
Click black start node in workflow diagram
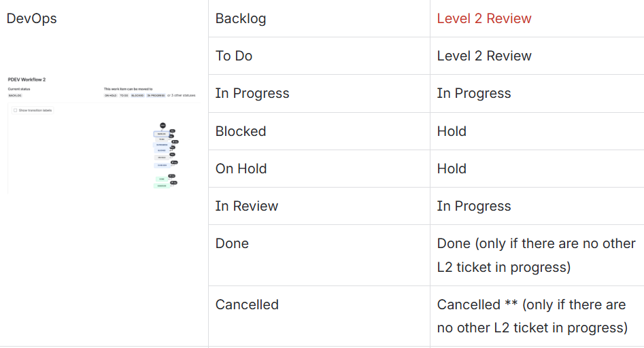[163, 126]
